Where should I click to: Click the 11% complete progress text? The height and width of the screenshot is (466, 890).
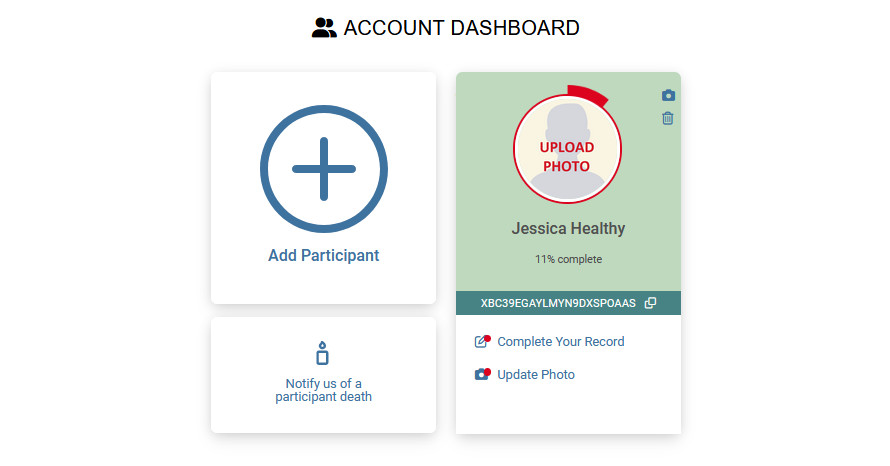pyautogui.click(x=568, y=259)
